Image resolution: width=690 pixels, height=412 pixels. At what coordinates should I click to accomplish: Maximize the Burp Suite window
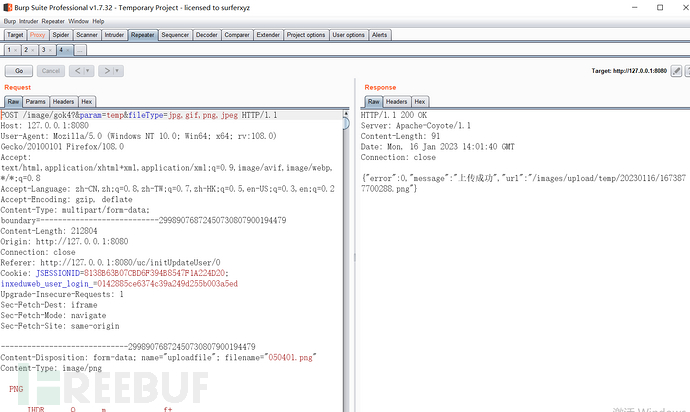point(660,7)
